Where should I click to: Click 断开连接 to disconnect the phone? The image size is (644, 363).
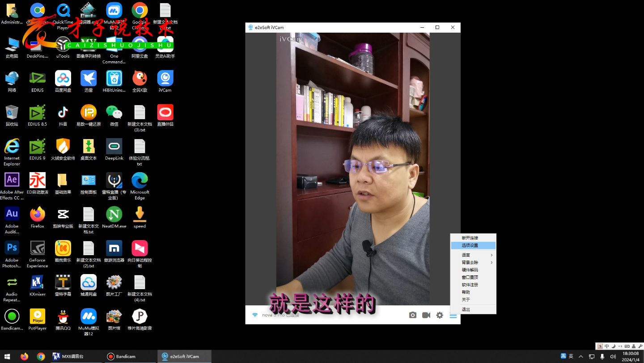pyautogui.click(x=470, y=237)
